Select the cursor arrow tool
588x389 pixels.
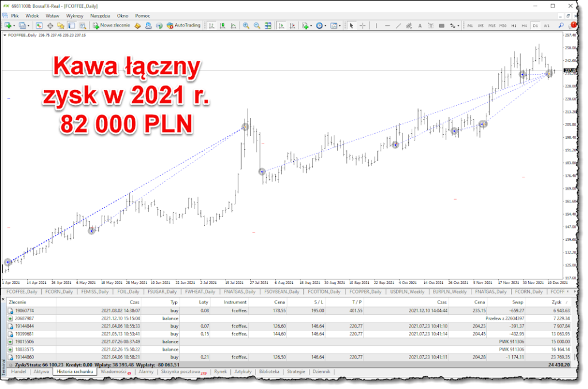tap(351, 25)
